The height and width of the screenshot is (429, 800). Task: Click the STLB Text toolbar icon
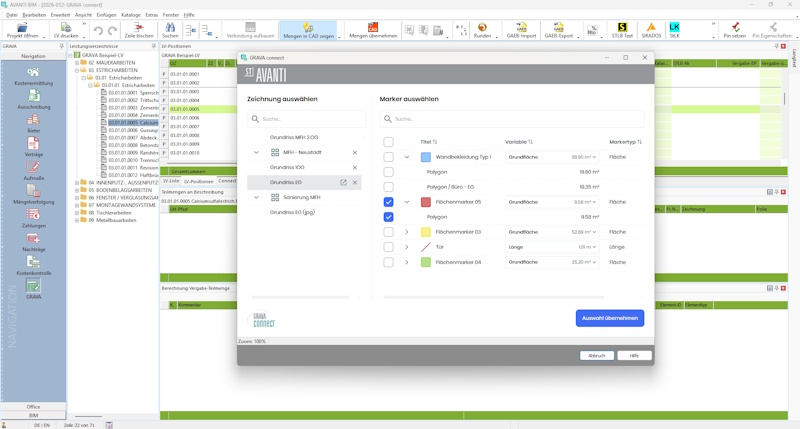tap(622, 30)
